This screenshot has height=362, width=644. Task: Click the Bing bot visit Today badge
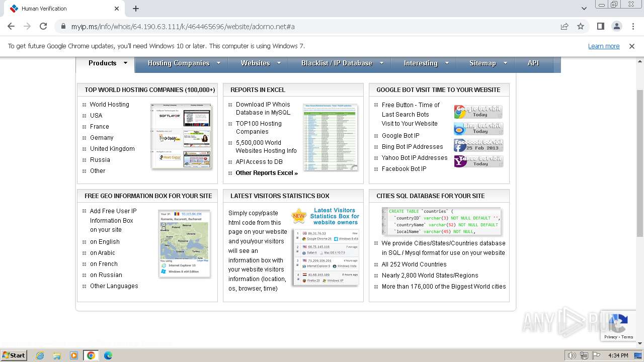tap(478, 128)
